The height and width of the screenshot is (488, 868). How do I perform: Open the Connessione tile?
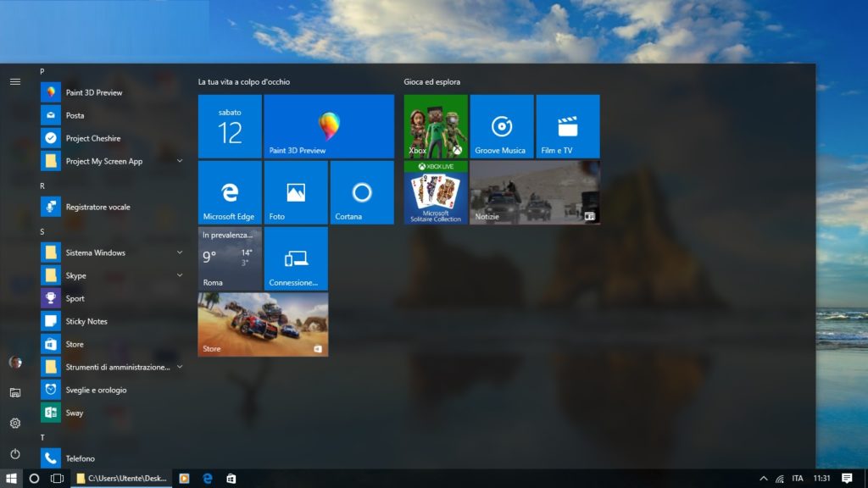(x=296, y=258)
